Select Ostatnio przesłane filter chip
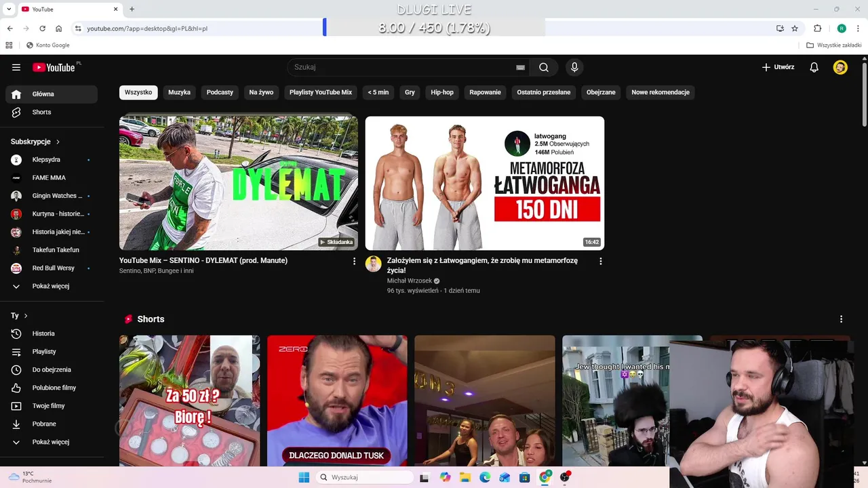This screenshot has height=488, width=868. pyautogui.click(x=544, y=92)
